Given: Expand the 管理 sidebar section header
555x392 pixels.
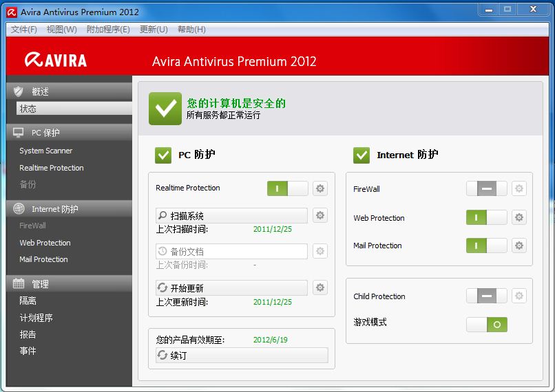Looking at the screenshot, I should coord(69,283).
